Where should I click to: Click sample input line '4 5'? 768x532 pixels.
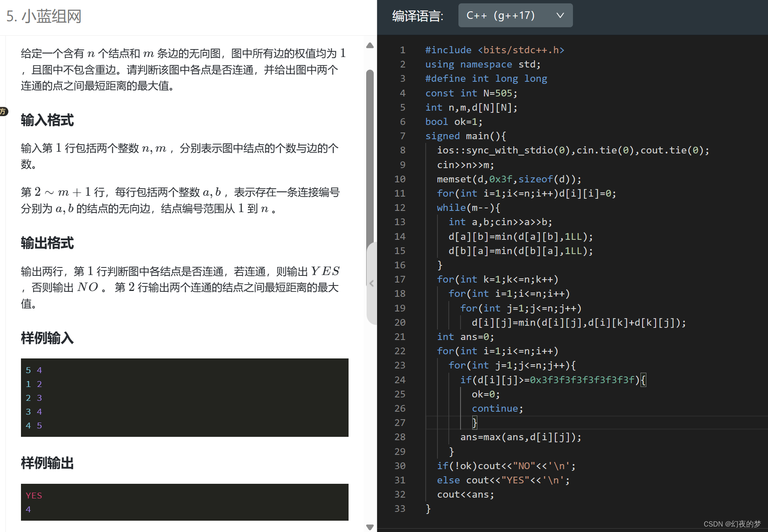coord(34,426)
